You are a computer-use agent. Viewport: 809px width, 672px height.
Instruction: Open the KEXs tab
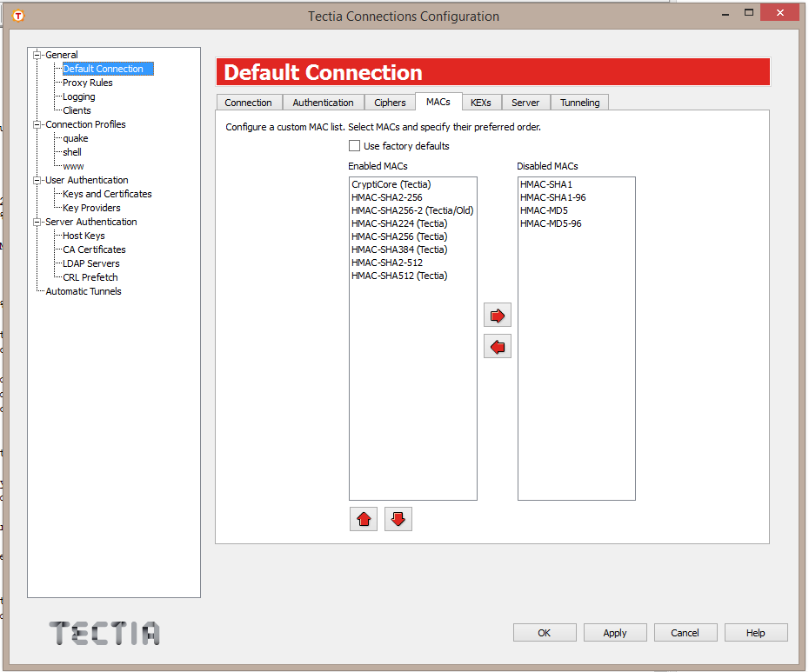481,103
